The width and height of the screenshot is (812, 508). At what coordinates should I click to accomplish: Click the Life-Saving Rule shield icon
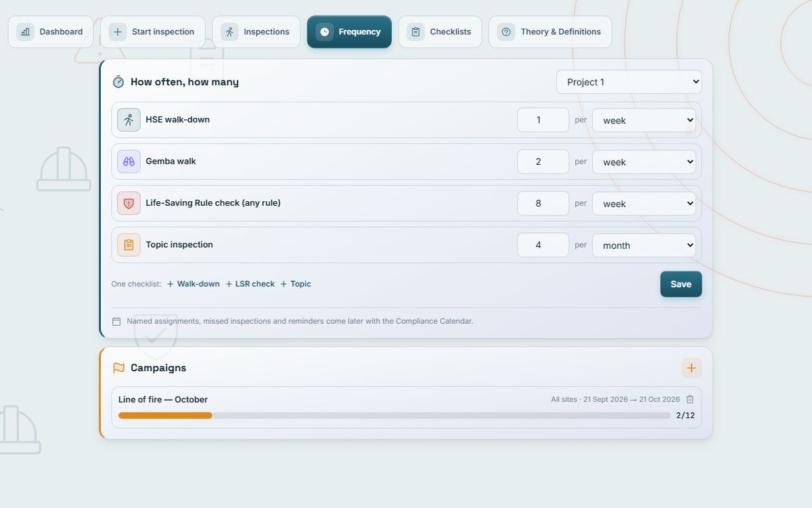(x=129, y=203)
